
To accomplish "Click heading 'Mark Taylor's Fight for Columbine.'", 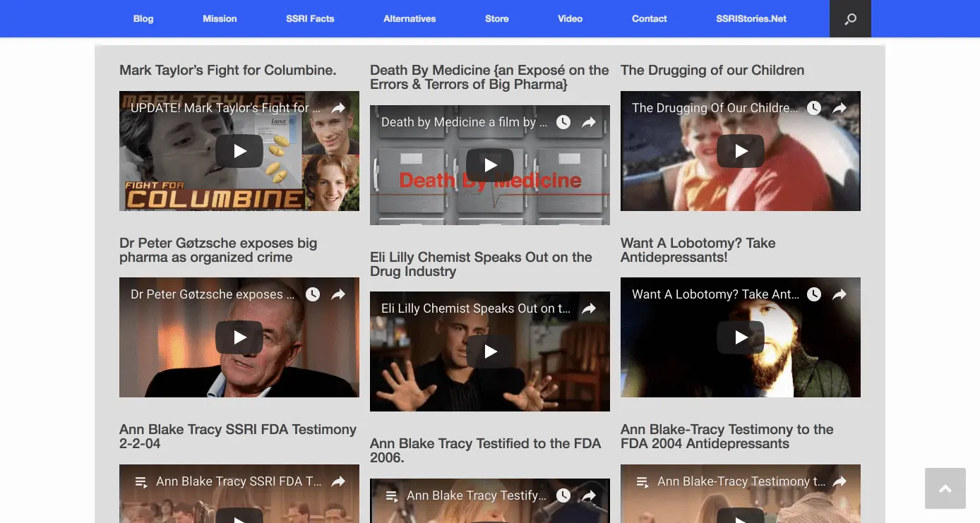I will point(227,70).
